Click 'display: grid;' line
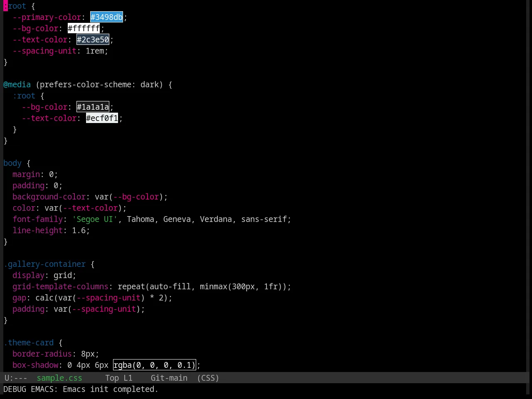This screenshot has width=532, height=399. pos(44,275)
